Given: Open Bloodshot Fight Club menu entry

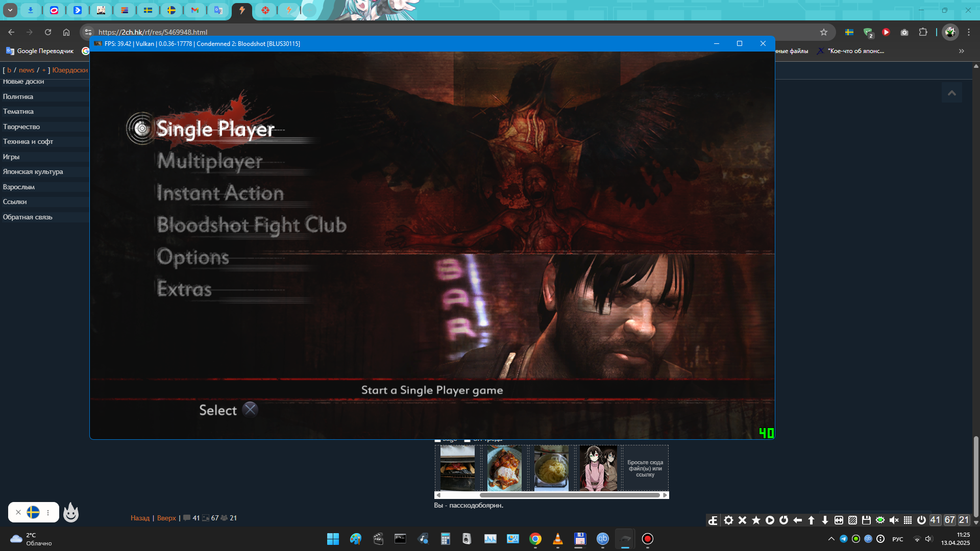Looking at the screenshot, I should pos(252,225).
